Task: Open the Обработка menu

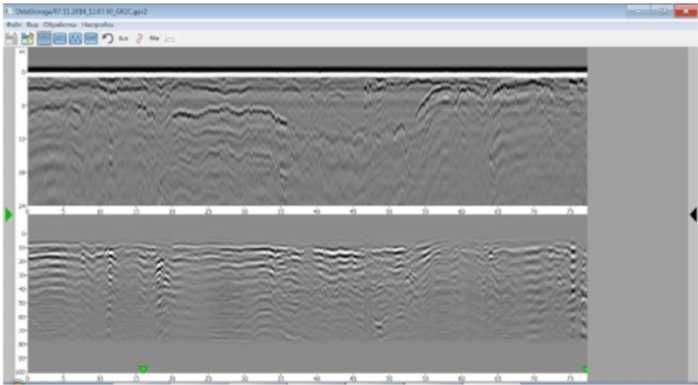Action: (60, 25)
